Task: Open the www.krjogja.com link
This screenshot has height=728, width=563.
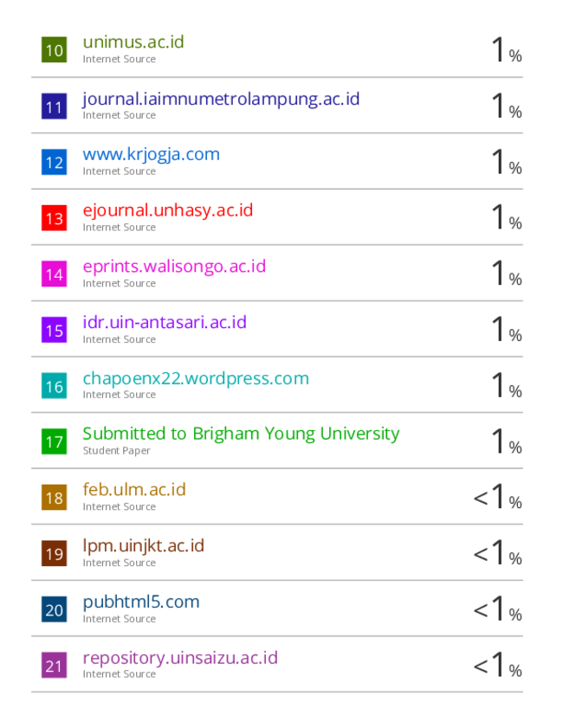Action: 151,155
